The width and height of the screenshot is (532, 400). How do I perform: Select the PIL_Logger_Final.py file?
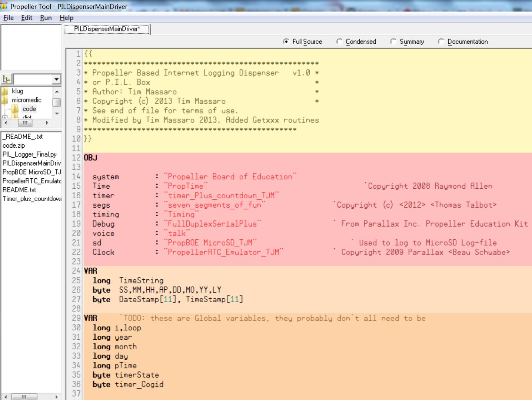point(30,154)
